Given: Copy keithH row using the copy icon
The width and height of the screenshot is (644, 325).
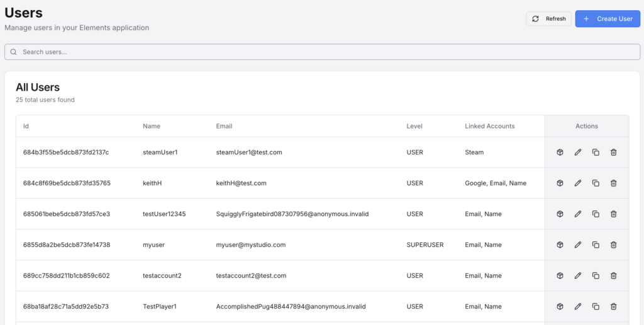Looking at the screenshot, I should tap(596, 183).
